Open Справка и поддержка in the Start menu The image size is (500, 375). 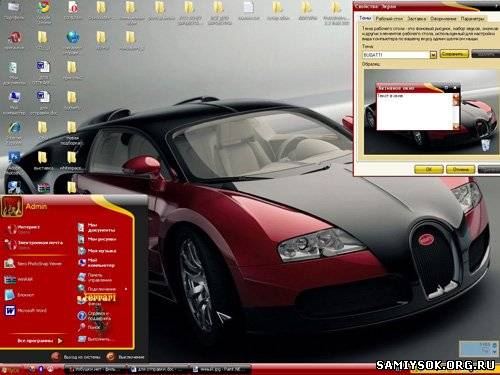[x=95, y=316]
